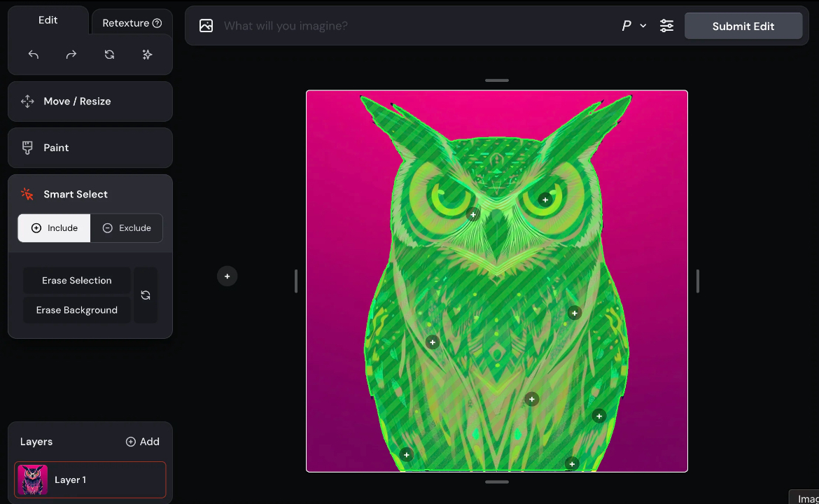Image resolution: width=819 pixels, height=504 pixels.
Task: Click the undo arrow icon
Action: tap(34, 55)
